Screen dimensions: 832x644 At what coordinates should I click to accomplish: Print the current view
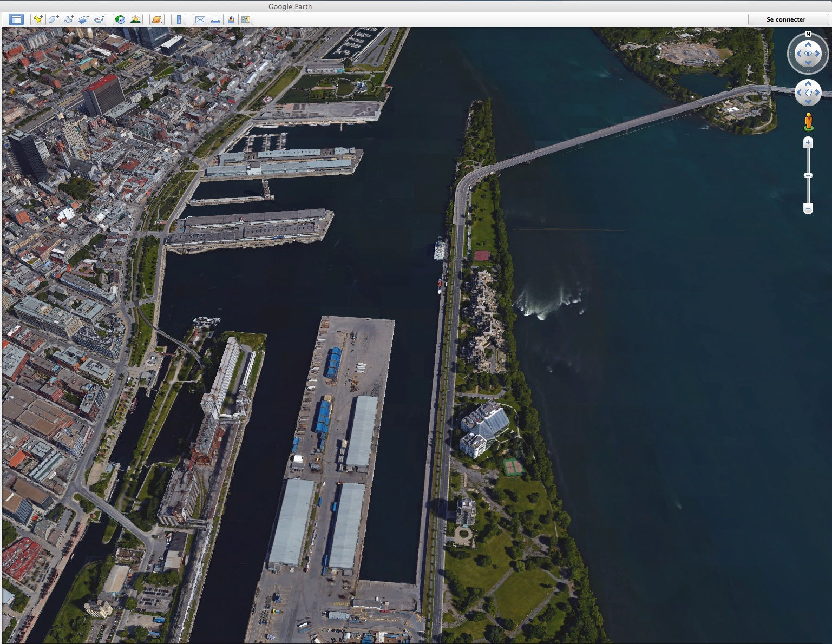(215, 19)
